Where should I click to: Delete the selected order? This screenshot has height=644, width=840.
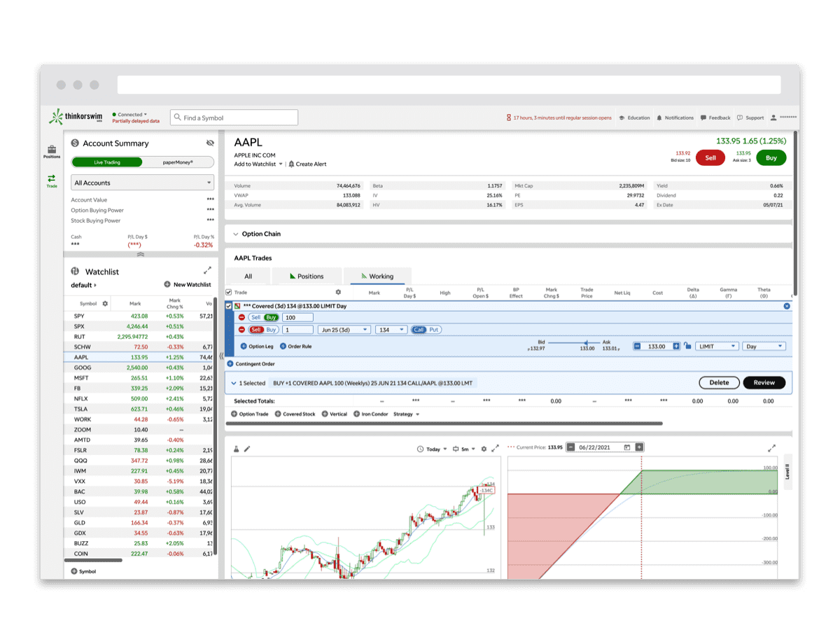[x=719, y=382]
